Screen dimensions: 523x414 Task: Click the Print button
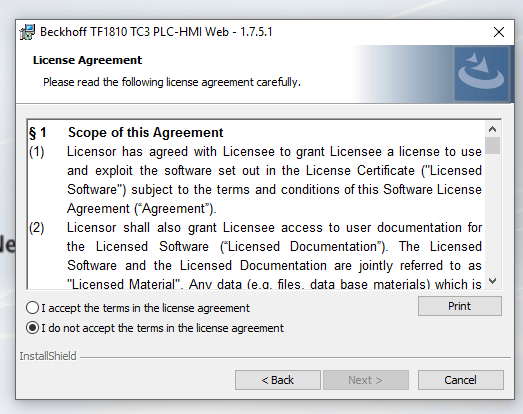pyautogui.click(x=460, y=306)
